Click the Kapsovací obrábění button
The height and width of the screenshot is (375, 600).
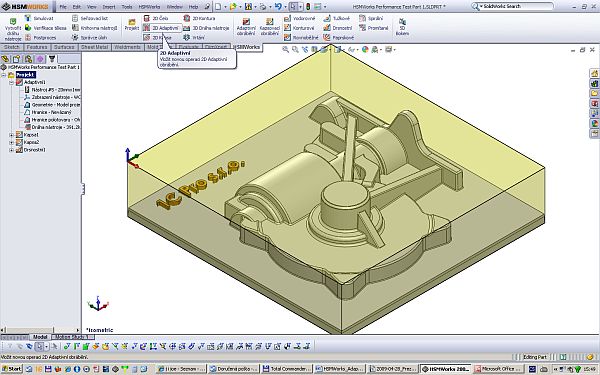[x=270, y=27]
